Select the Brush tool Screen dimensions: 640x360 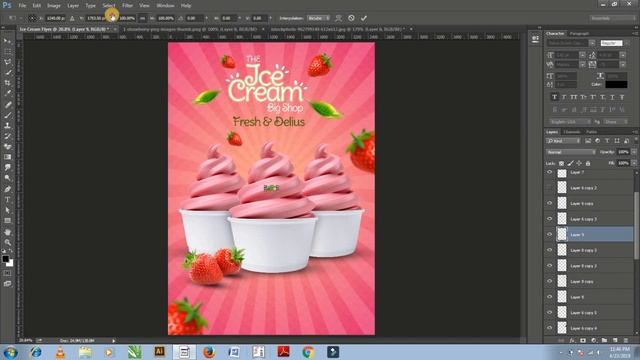7,115
